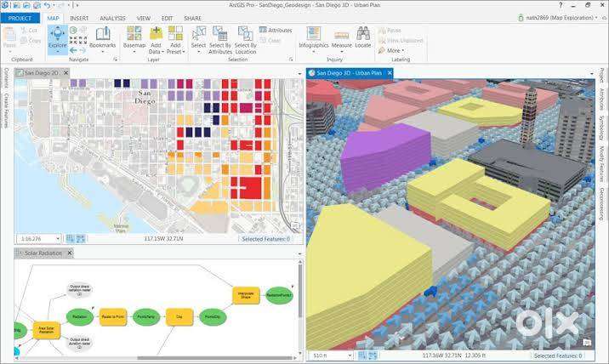
Task: Open the Contents side panel tab
Action: (x=6, y=77)
